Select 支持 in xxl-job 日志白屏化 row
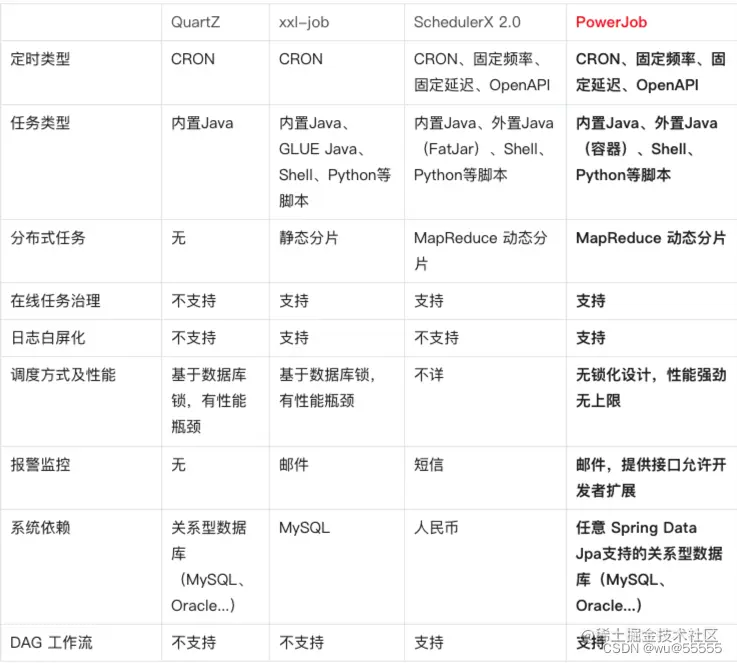This screenshot has width=737, height=663. [x=294, y=337]
